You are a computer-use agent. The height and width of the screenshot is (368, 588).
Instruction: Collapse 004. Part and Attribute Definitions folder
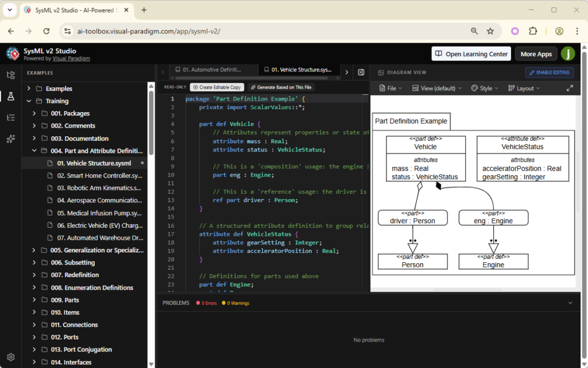coord(34,151)
